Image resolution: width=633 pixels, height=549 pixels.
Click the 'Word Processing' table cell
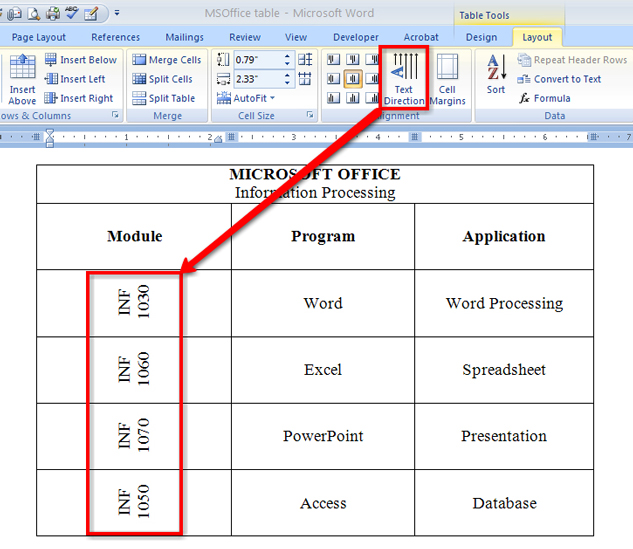(x=504, y=303)
